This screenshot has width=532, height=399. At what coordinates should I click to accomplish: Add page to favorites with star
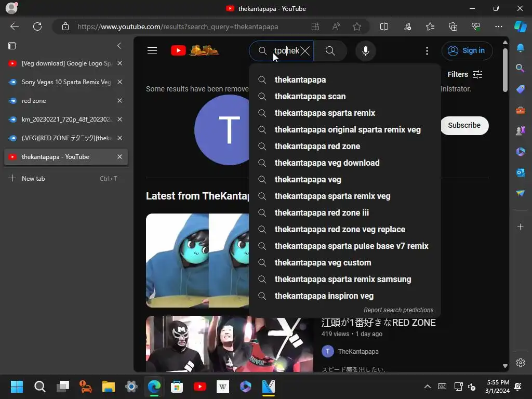356,26
